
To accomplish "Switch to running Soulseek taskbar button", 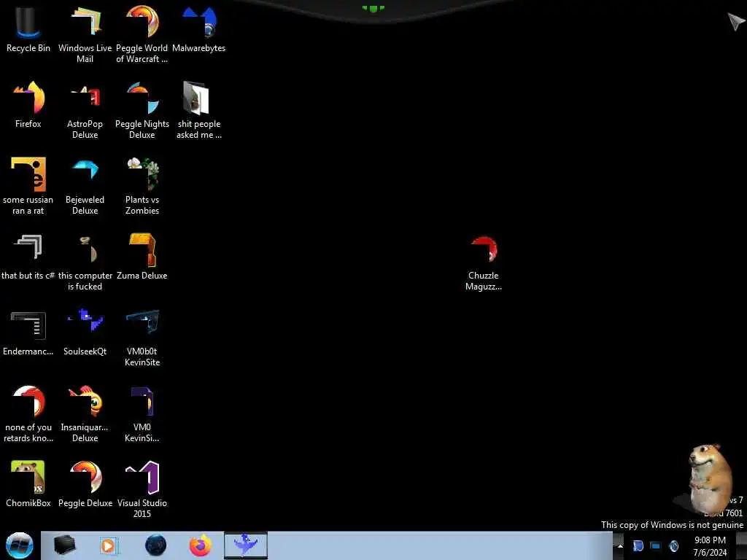I will (246, 545).
